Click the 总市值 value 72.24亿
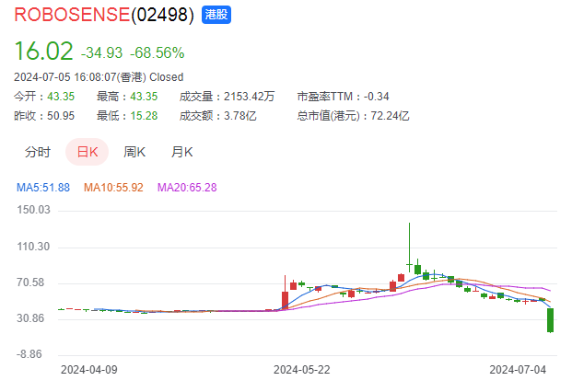The width and height of the screenshot is (572, 392). (390, 116)
